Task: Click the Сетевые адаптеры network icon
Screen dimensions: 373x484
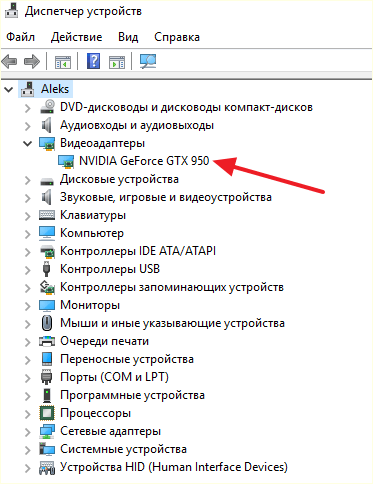Action: point(47,431)
